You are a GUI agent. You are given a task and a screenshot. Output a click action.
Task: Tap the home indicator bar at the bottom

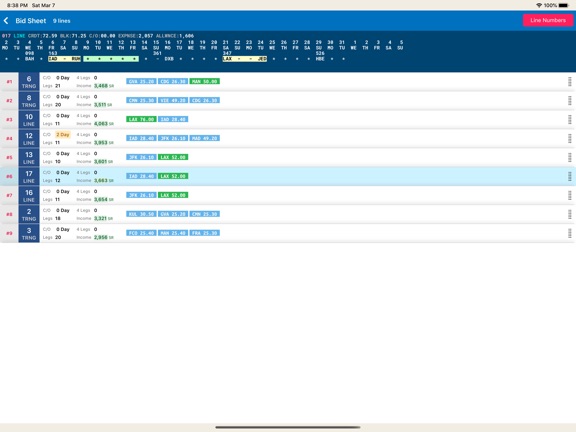tap(288, 427)
